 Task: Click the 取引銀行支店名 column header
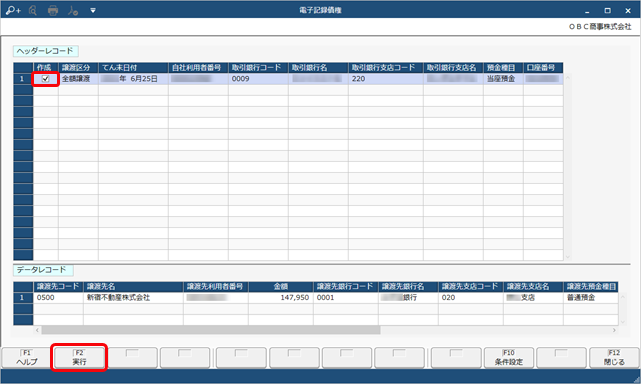pyautogui.click(x=453, y=68)
